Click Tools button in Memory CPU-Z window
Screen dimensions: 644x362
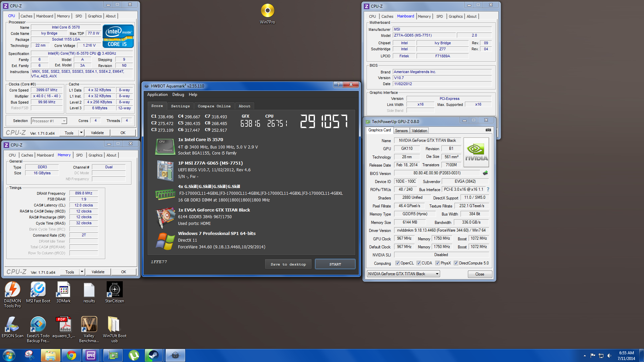(x=70, y=272)
